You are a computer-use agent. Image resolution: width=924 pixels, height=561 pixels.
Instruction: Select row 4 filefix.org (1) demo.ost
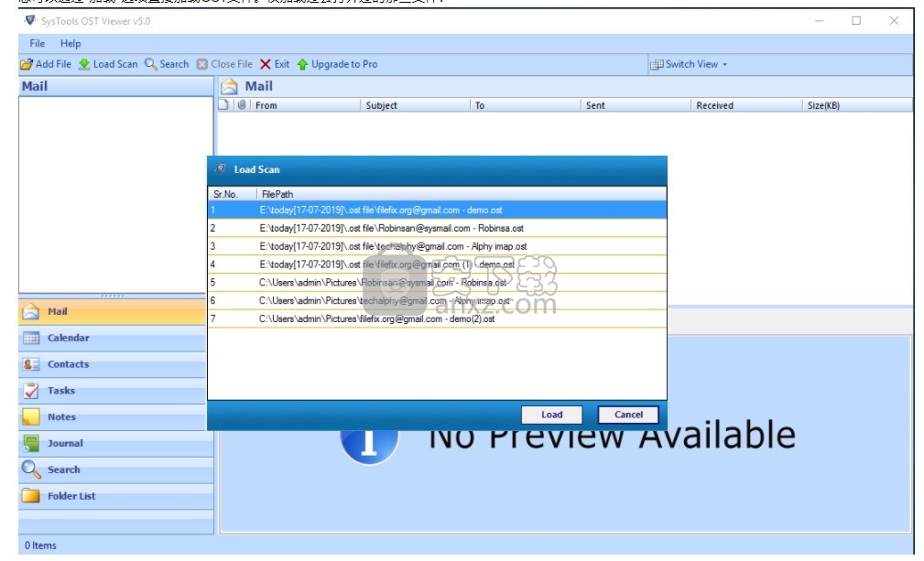click(x=437, y=264)
